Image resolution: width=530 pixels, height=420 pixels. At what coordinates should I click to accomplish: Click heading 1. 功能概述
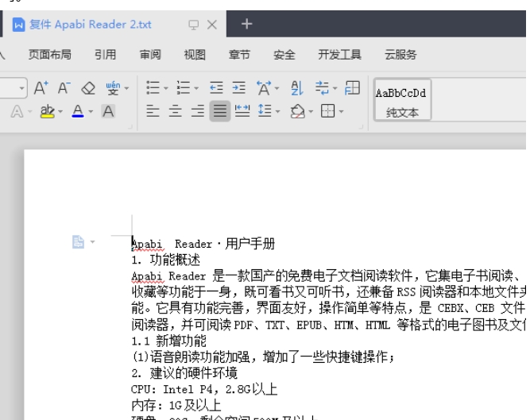[x=165, y=260]
